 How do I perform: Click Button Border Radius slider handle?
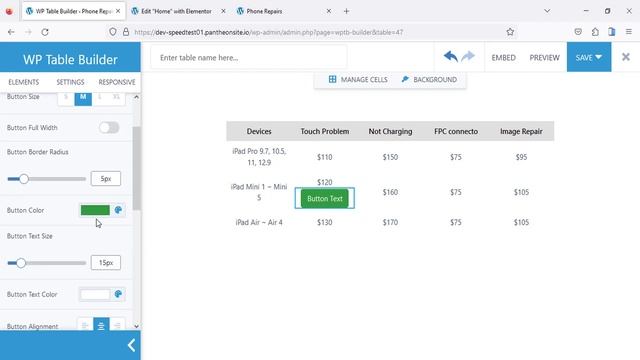click(24, 179)
